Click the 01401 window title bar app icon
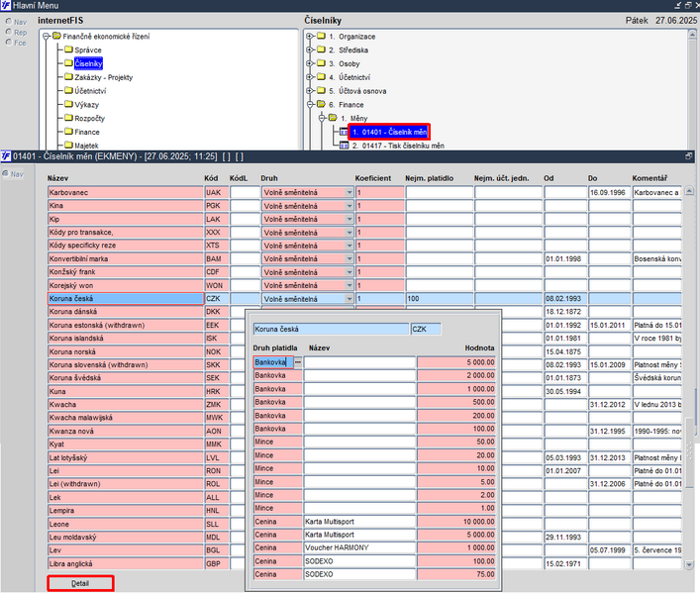This screenshot has width=700, height=593. (x=6, y=155)
